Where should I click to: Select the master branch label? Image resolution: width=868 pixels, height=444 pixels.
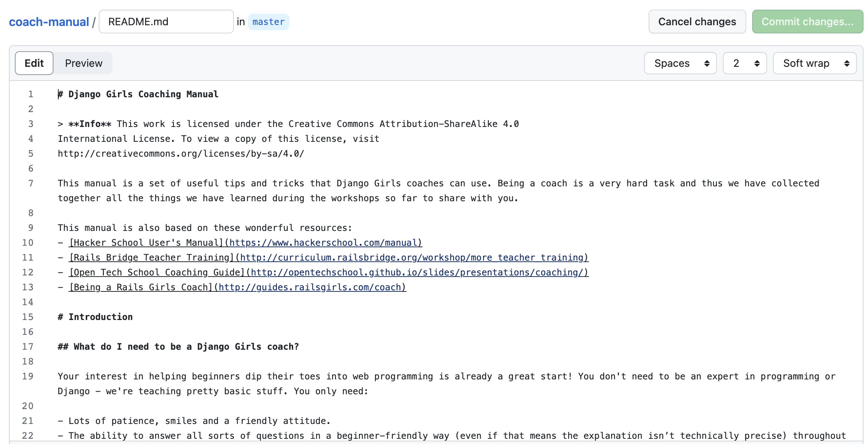[268, 22]
